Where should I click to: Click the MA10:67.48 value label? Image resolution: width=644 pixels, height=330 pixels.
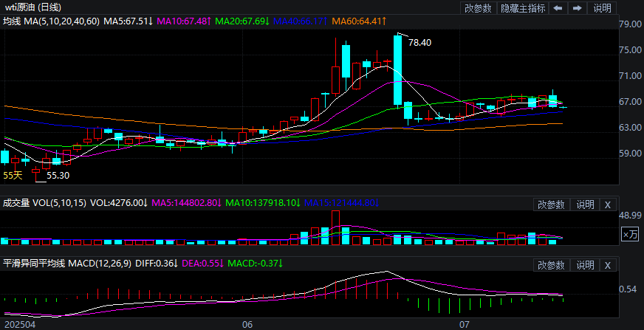[x=185, y=21]
